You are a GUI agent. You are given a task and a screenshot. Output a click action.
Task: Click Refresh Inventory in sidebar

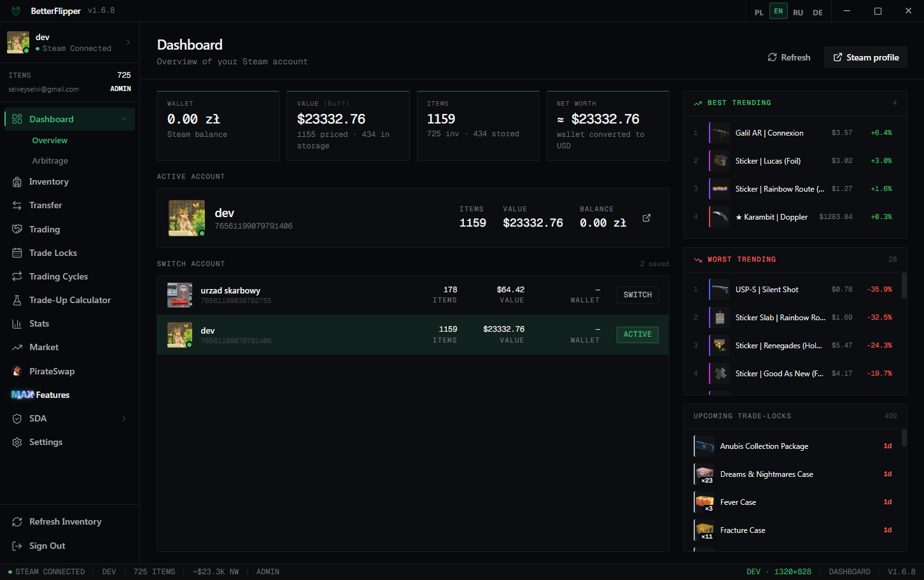coord(69,521)
